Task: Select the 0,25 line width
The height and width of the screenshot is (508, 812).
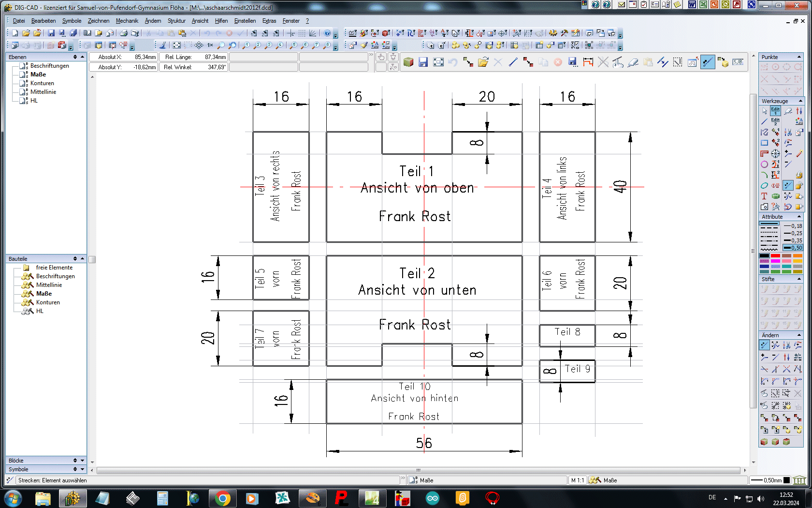Action: (793, 233)
